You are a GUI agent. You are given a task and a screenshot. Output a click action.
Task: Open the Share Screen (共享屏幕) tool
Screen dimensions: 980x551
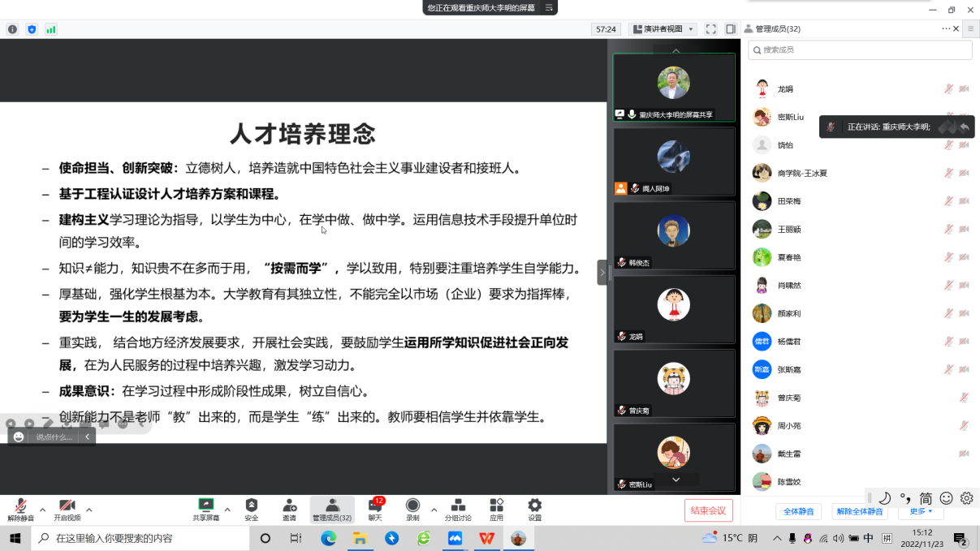[x=205, y=509]
